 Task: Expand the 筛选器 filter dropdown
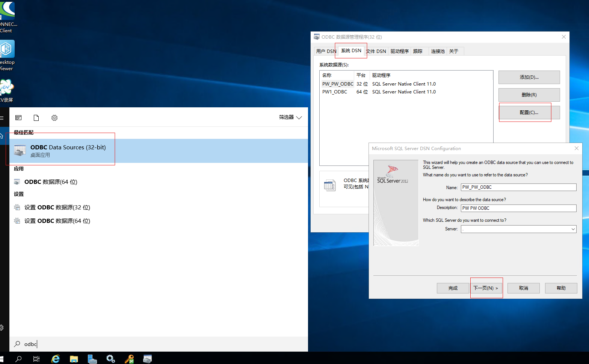click(290, 117)
